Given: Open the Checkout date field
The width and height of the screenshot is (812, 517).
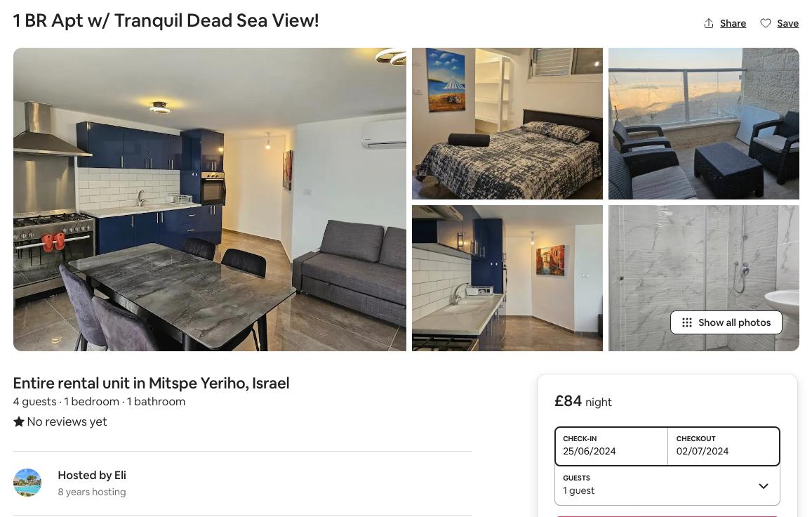Looking at the screenshot, I should [724, 446].
